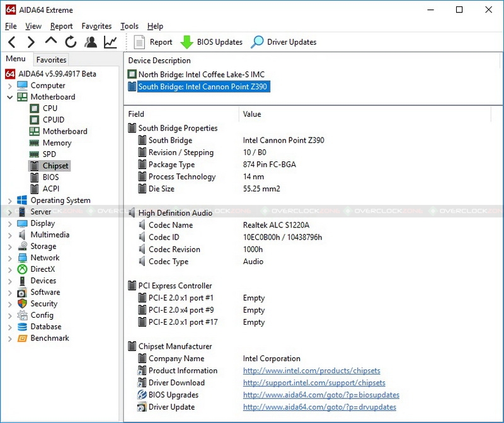Click the Value column header
The width and height of the screenshot is (504, 423).
pyautogui.click(x=365, y=114)
